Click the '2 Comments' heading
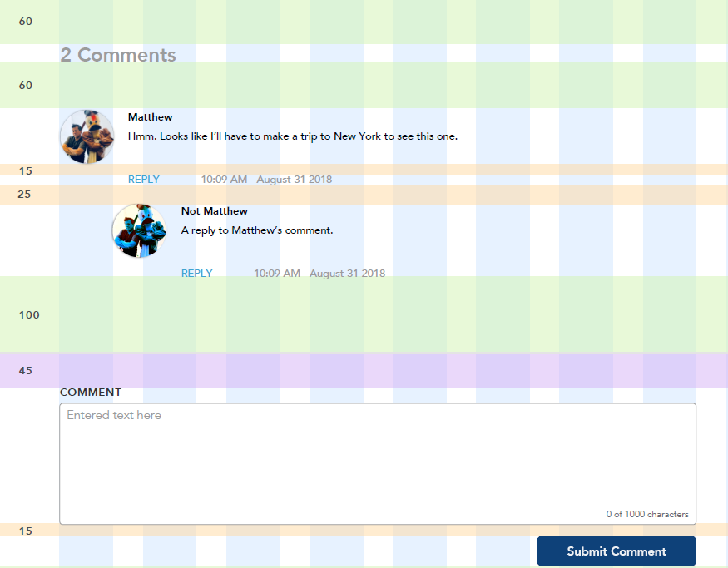 [118, 55]
